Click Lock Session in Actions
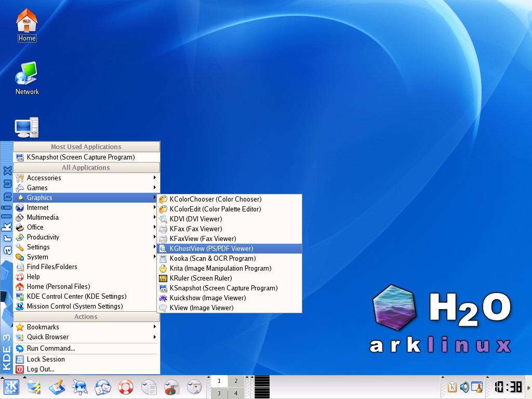The image size is (532, 399). pyautogui.click(x=87, y=359)
